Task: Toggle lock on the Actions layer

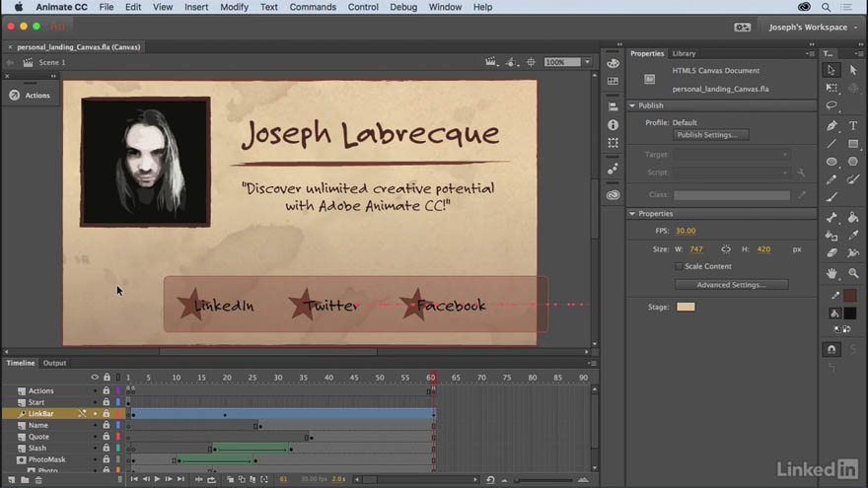Action: pyautogui.click(x=107, y=390)
